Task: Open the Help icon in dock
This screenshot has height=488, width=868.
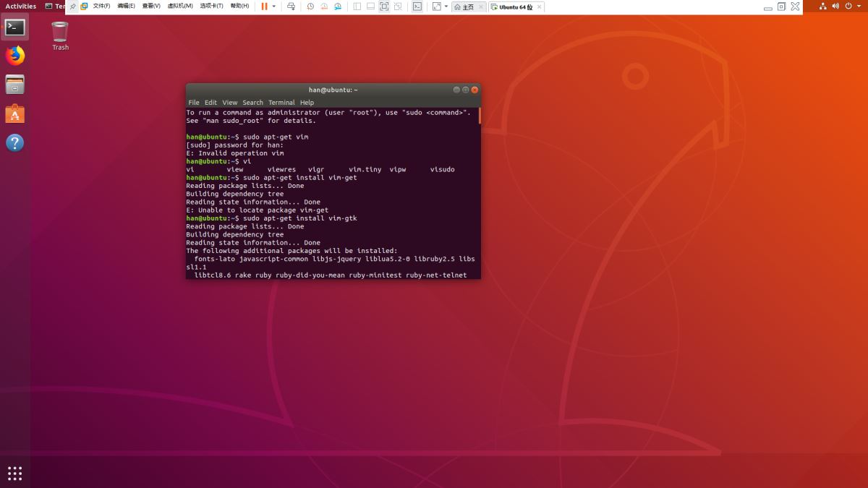Action: (x=15, y=142)
